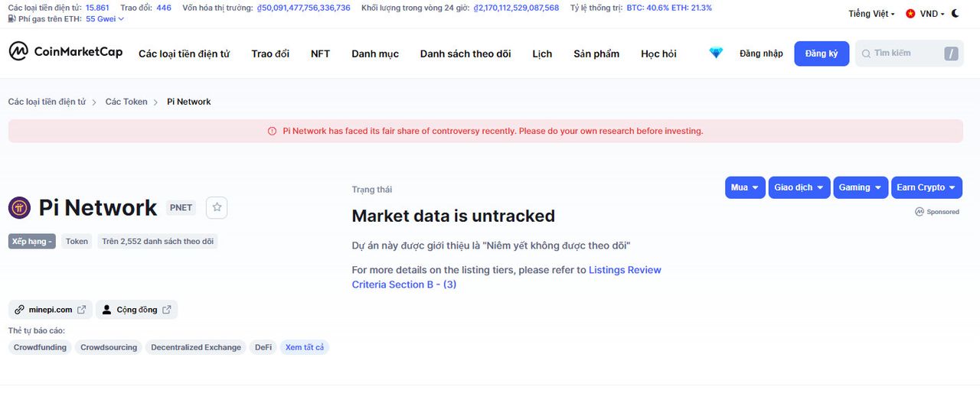Open the Học hỏi menu
Image resolution: width=980 pixels, height=403 pixels.
click(658, 54)
